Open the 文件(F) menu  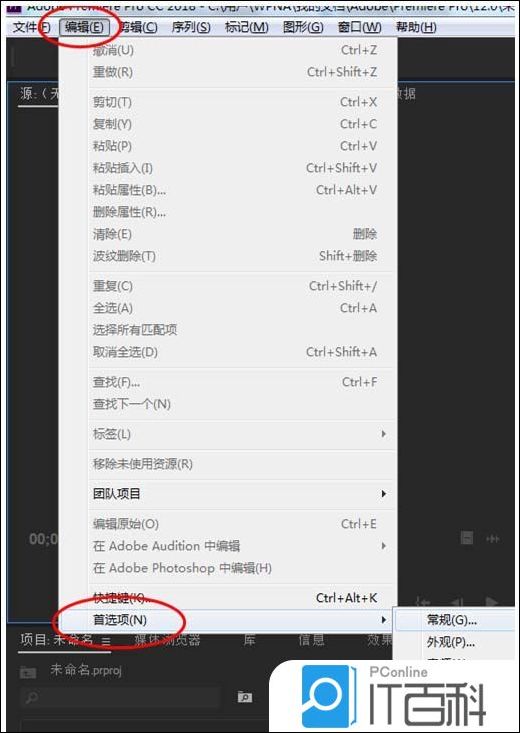[31, 28]
